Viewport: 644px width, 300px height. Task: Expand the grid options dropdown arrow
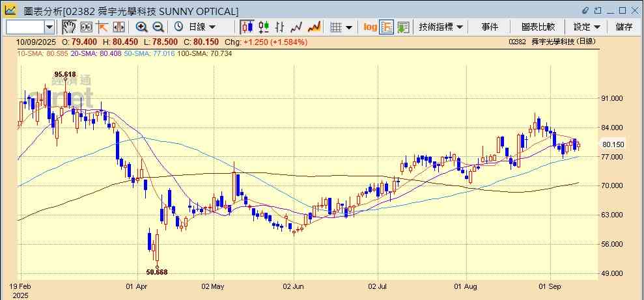coord(348,27)
